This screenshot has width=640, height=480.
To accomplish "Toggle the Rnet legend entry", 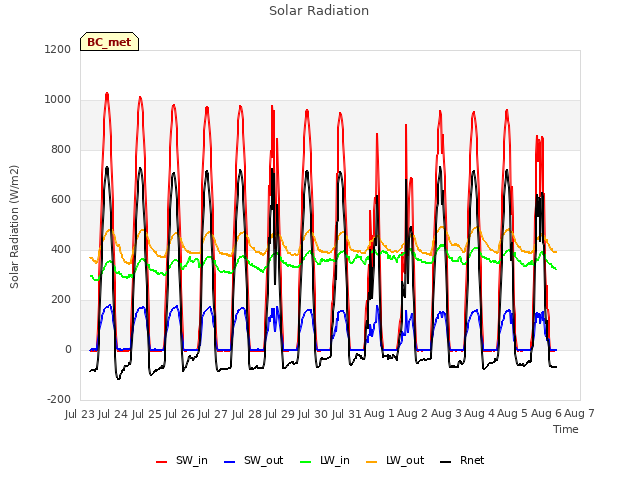I will 462,460.
